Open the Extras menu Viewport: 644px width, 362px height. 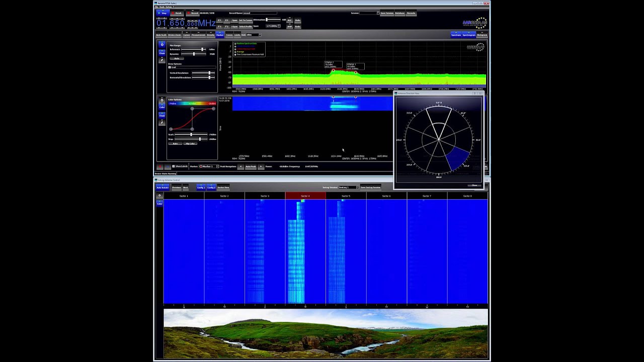pos(169,7)
